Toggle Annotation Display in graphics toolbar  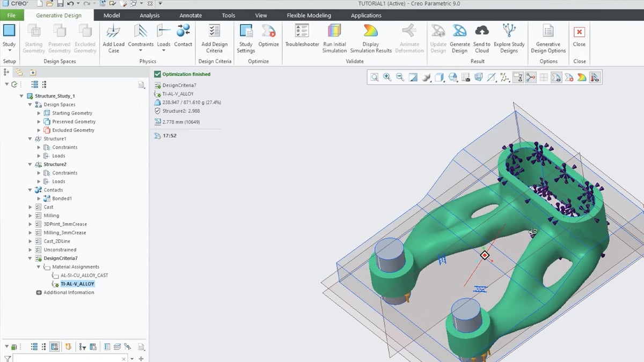(x=518, y=78)
